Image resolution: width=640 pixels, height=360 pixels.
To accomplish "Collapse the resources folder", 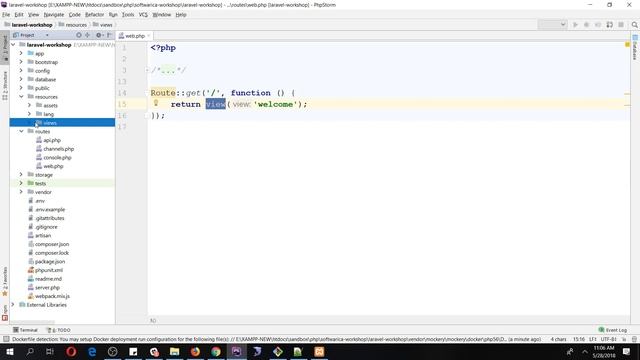I will tap(21, 96).
